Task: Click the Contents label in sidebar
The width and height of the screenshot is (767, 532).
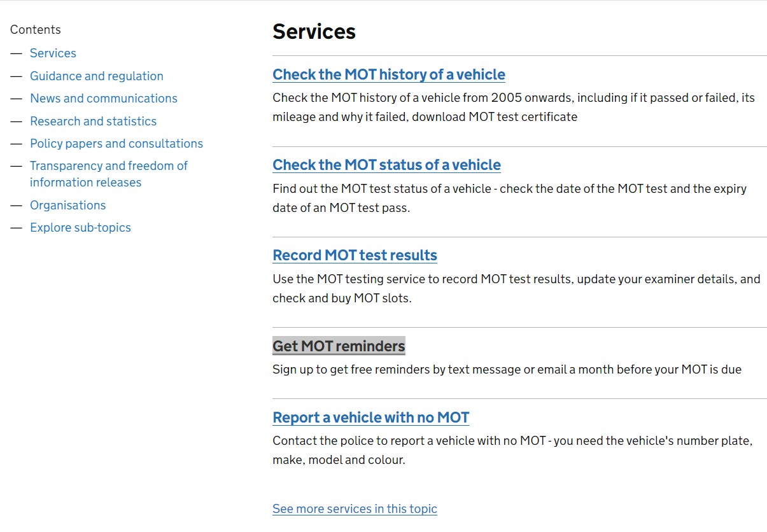Action: click(x=36, y=30)
